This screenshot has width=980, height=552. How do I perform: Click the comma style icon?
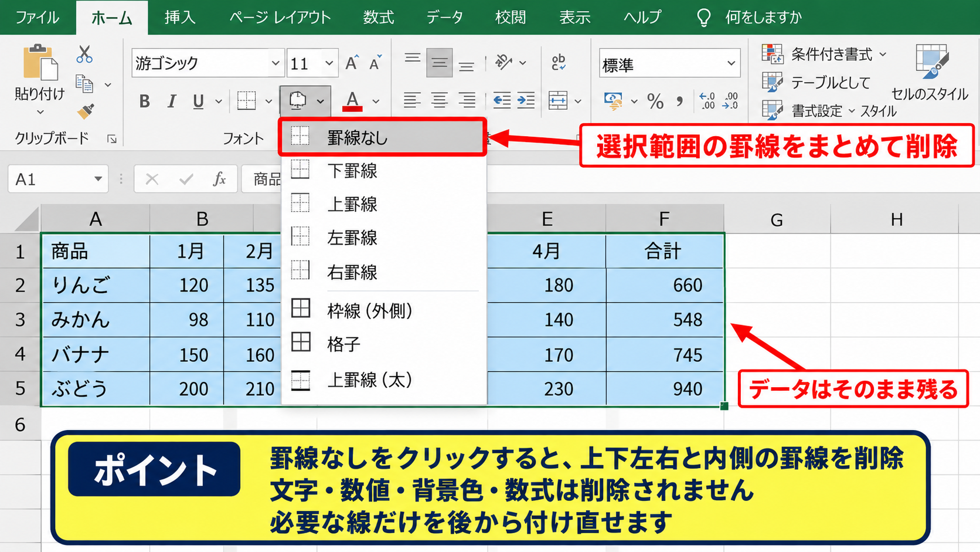[x=680, y=101]
